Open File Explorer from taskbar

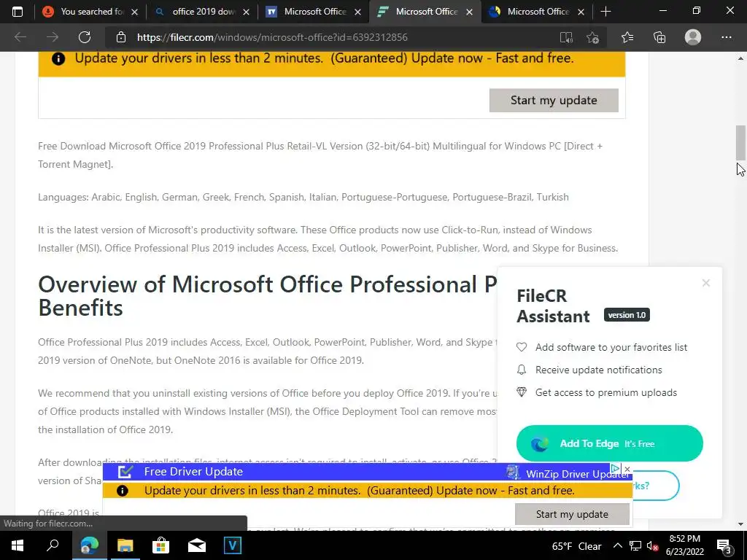pos(125,545)
